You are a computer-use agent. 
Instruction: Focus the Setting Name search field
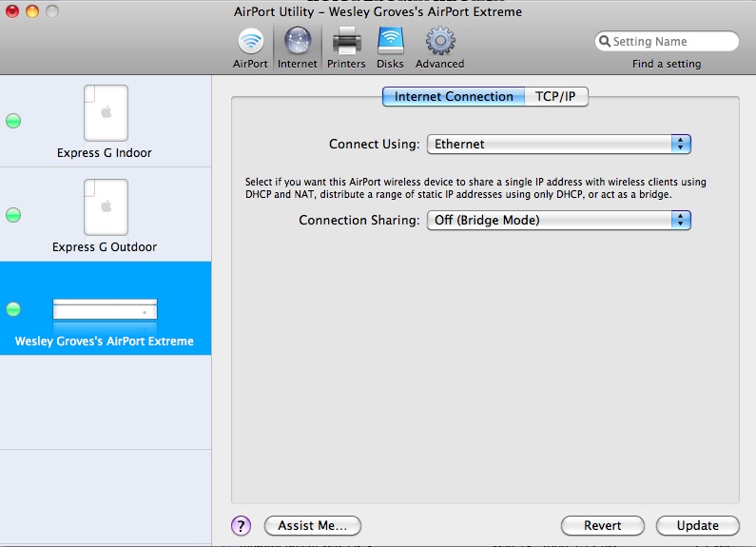(667, 42)
